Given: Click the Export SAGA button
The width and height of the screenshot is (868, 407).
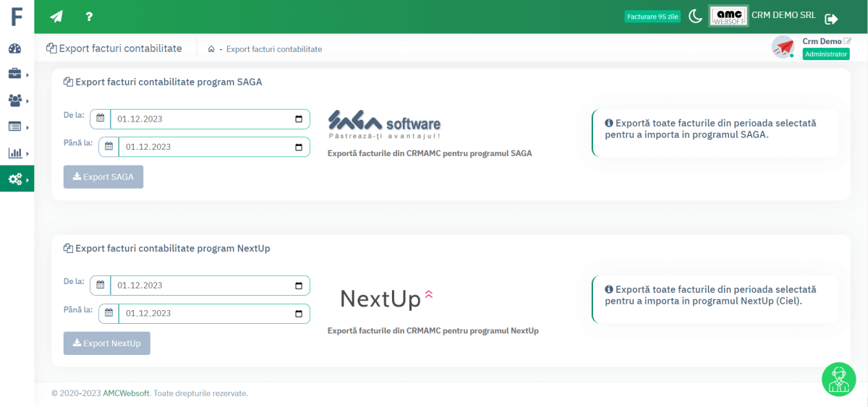Looking at the screenshot, I should pos(103,177).
